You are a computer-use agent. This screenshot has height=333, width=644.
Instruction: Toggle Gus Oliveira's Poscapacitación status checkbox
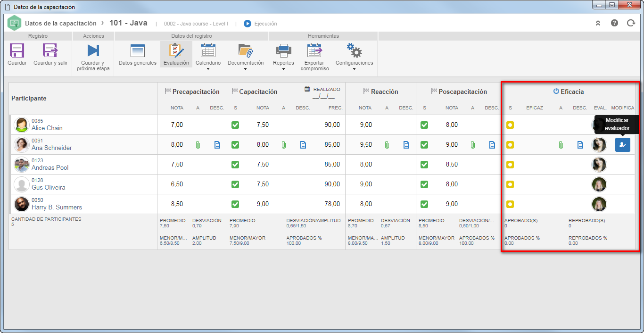pyautogui.click(x=424, y=184)
